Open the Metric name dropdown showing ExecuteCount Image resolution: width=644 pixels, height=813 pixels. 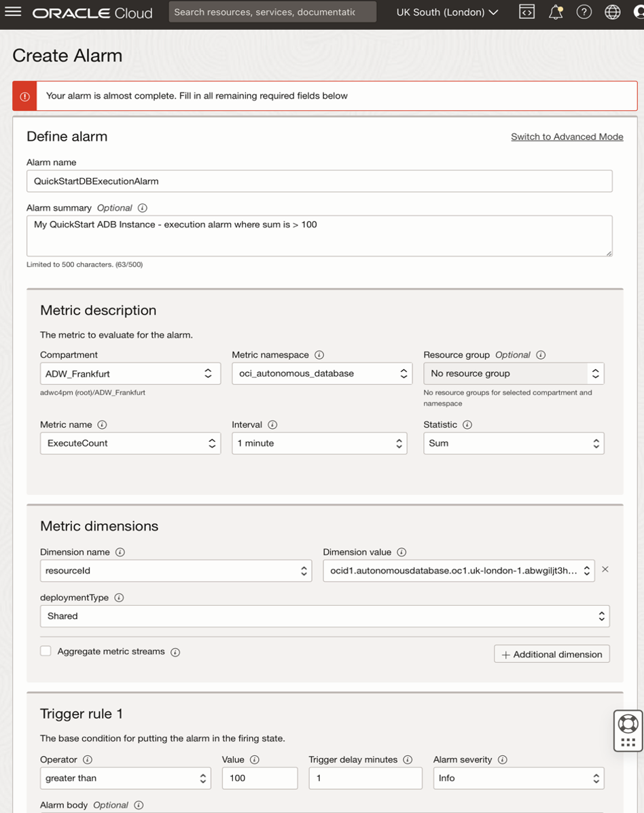[130, 443]
